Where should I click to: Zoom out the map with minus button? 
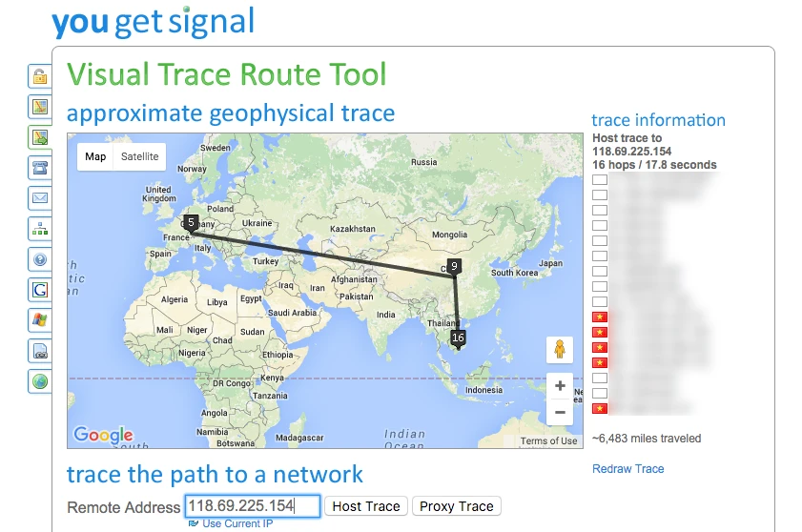560,413
